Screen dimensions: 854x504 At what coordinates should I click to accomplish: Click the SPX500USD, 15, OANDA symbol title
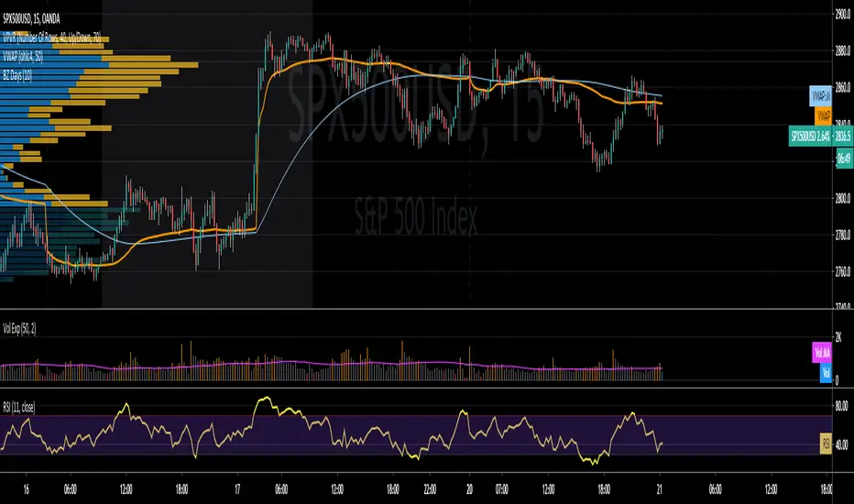31,19
